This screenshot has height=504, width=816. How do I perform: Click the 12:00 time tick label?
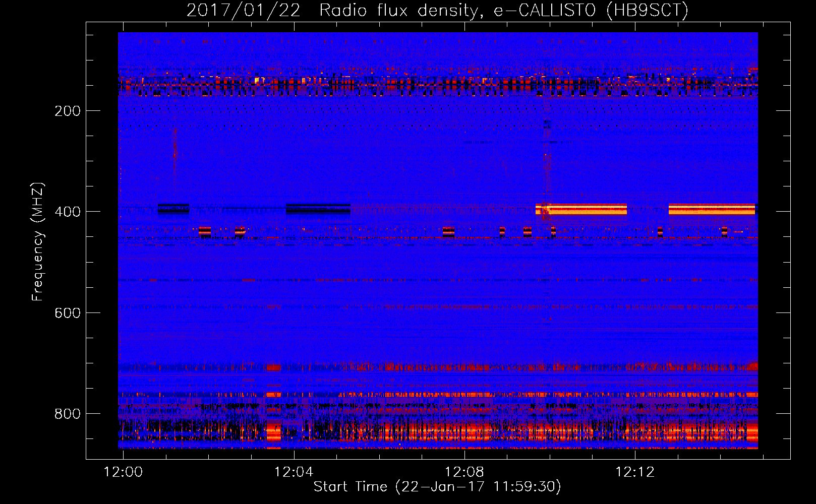pyautogui.click(x=123, y=472)
